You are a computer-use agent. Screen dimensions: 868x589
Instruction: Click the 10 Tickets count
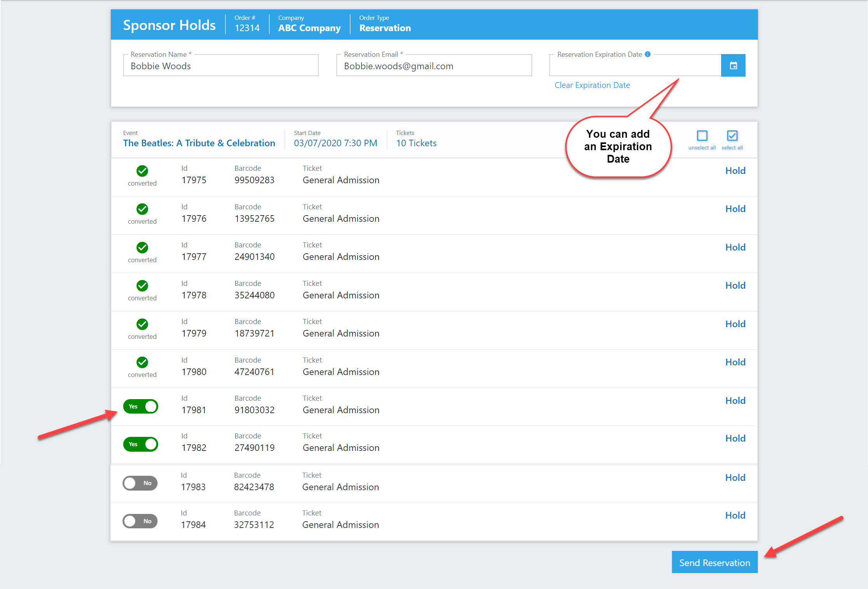click(x=416, y=143)
